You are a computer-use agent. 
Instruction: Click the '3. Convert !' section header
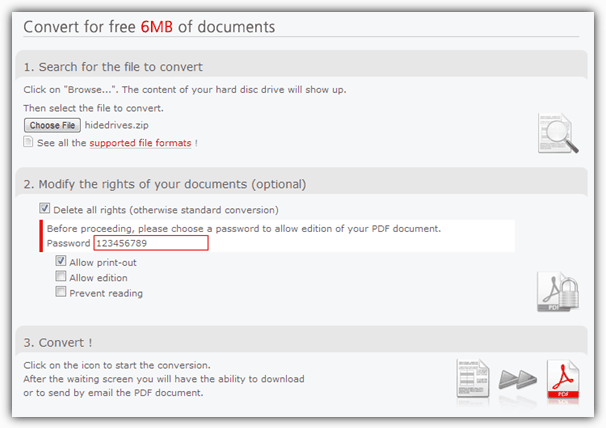tap(58, 343)
